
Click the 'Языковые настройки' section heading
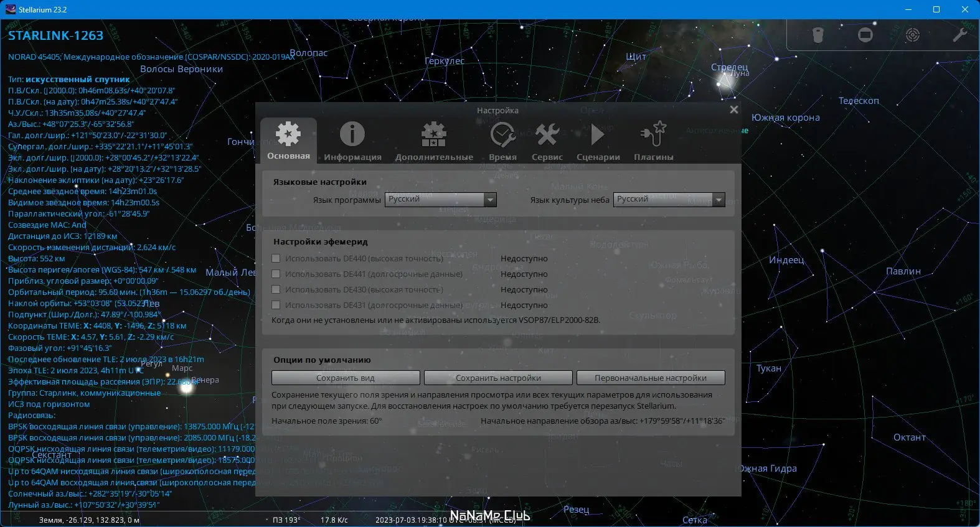click(320, 182)
